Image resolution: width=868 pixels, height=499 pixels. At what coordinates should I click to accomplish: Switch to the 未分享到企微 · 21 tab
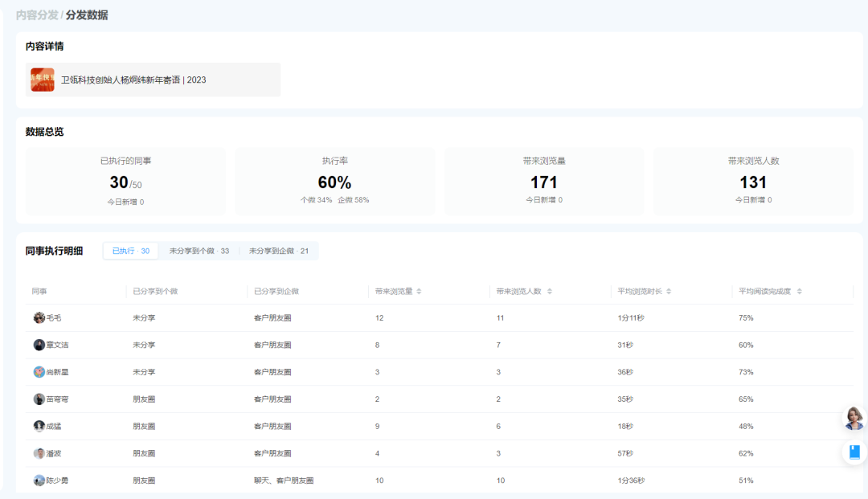tap(278, 251)
